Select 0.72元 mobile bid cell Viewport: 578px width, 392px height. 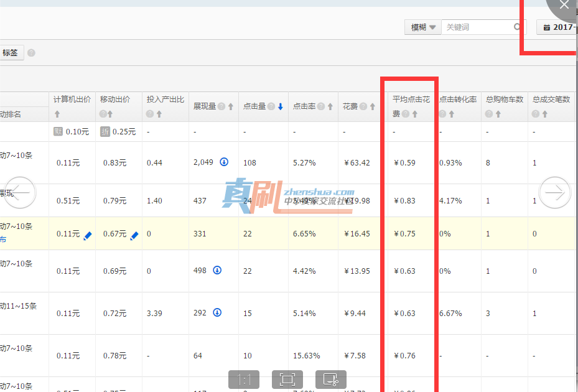tap(114, 313)
